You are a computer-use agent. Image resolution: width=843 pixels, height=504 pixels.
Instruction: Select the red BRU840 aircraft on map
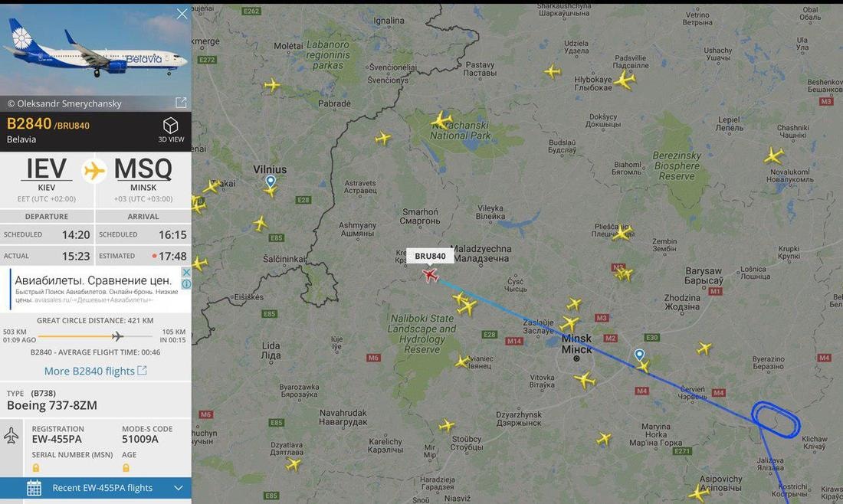coord(430,276)
